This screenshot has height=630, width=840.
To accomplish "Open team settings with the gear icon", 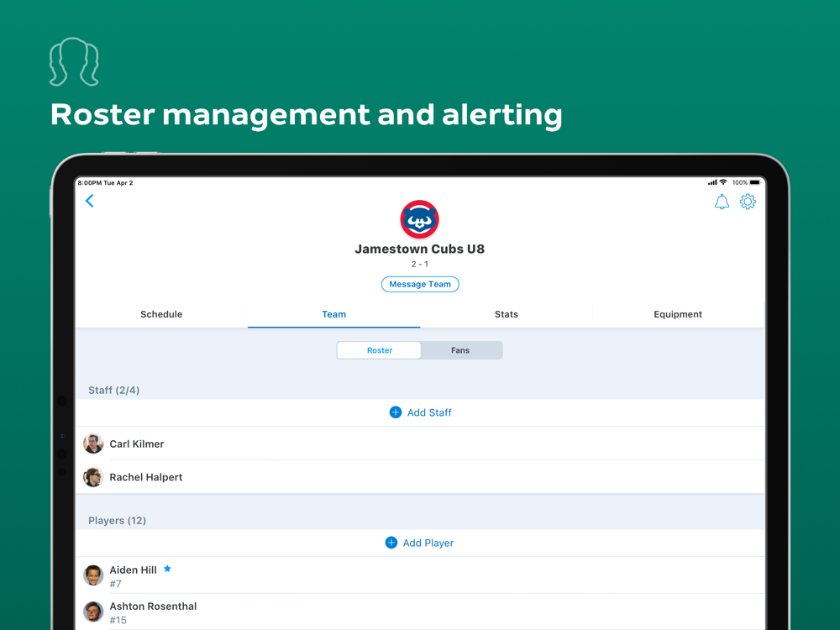I will click(x=748, y=202).
